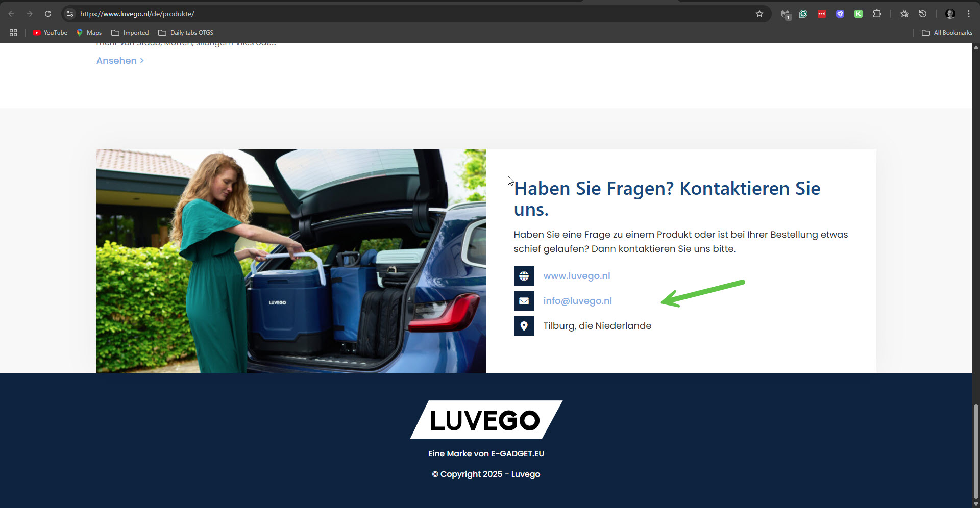Viewport: 980px width, 508px height.
Task: Open the Extensions puzzle piece menu
Action: pos(877,14)
